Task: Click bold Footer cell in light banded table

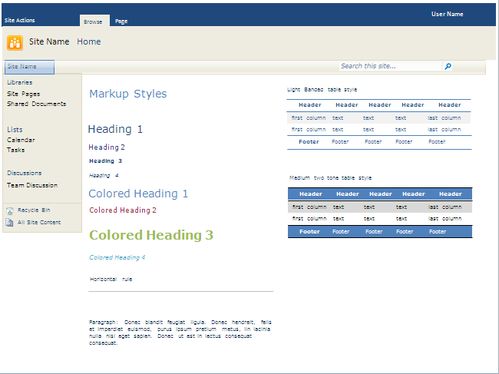Action: (309, 142)
